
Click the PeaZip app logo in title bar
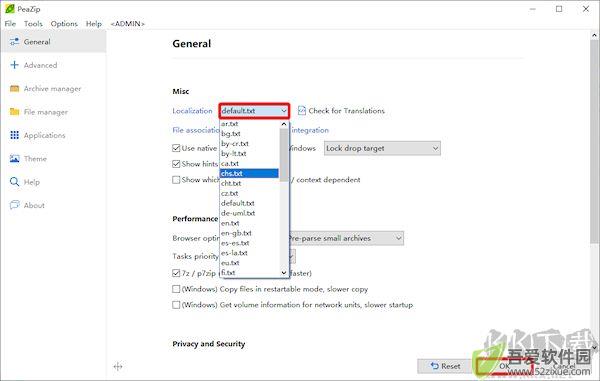point(9,8)
